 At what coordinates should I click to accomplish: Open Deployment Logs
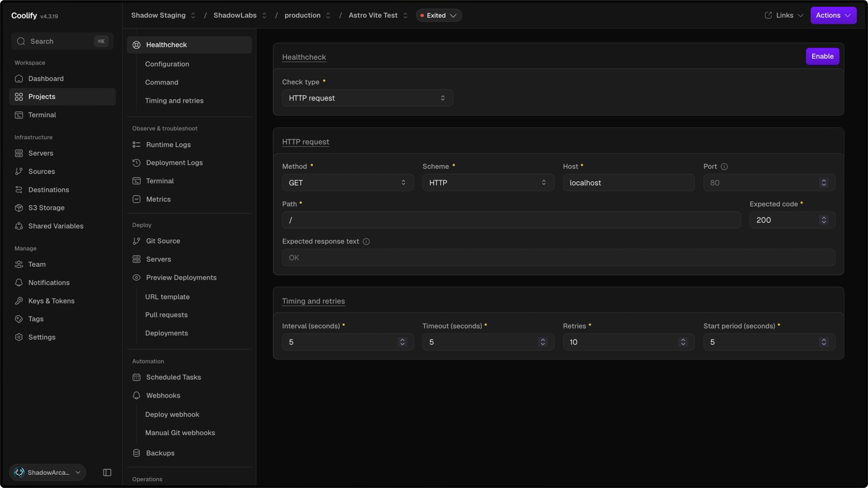click(189, 163)
